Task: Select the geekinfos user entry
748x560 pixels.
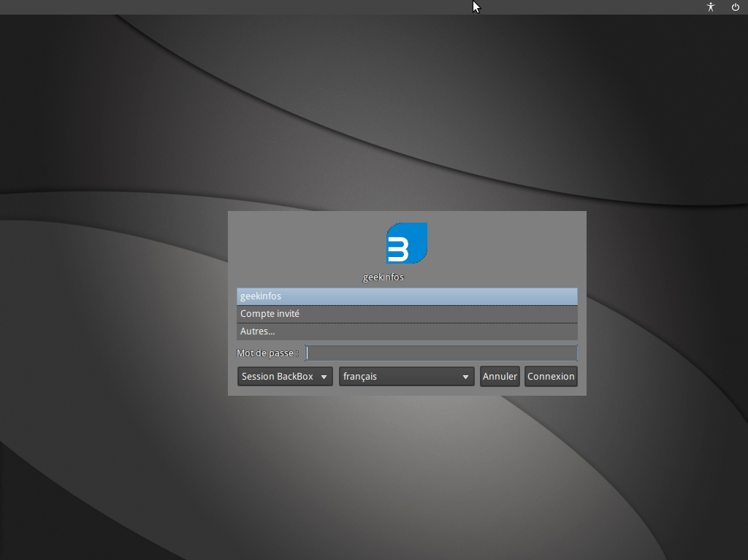Action: pyautogui.click(x=407, y=296)
